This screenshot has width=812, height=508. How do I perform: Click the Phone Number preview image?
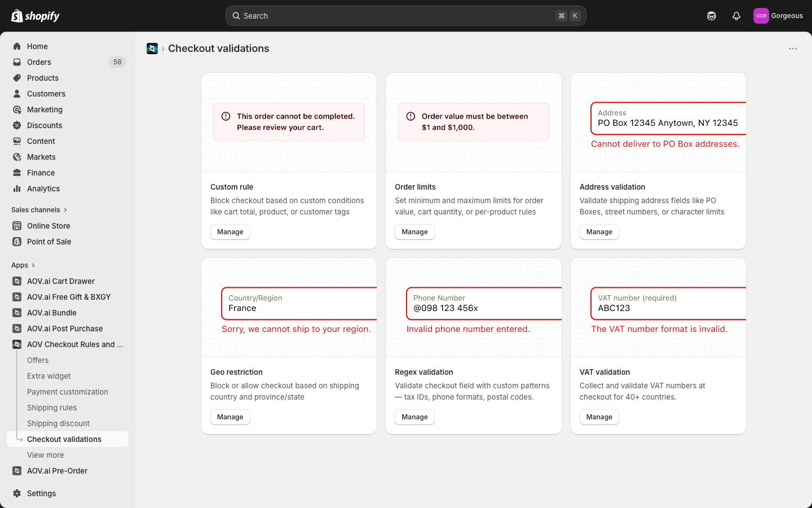pyautogui.click(x=474, y=308)
